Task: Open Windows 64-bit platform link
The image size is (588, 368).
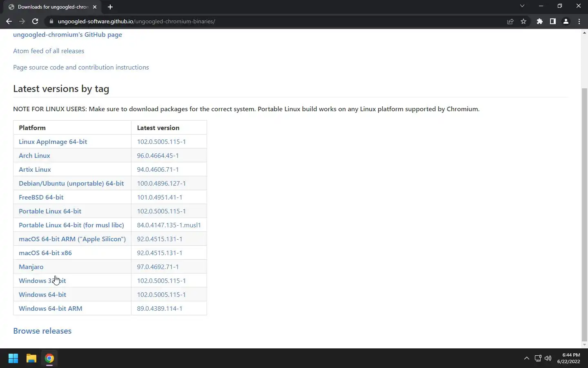Action: tap(42, 295)
